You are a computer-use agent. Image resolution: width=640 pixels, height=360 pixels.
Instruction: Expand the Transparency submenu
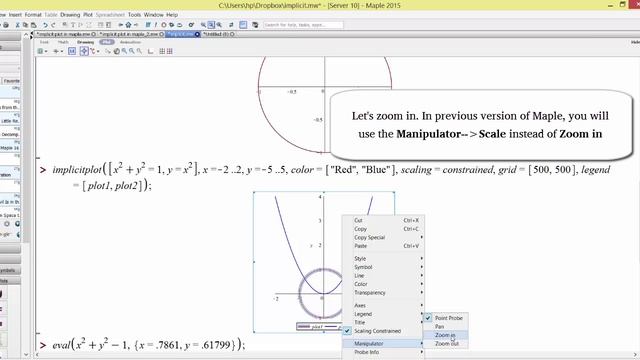point(383,293)
